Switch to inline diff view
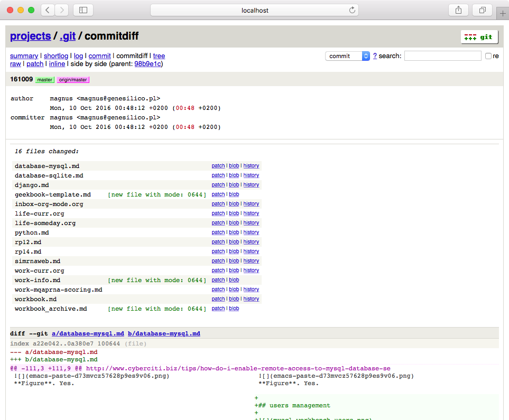The width and height of the screenshot is (509, 420). (x=57, y=64)
